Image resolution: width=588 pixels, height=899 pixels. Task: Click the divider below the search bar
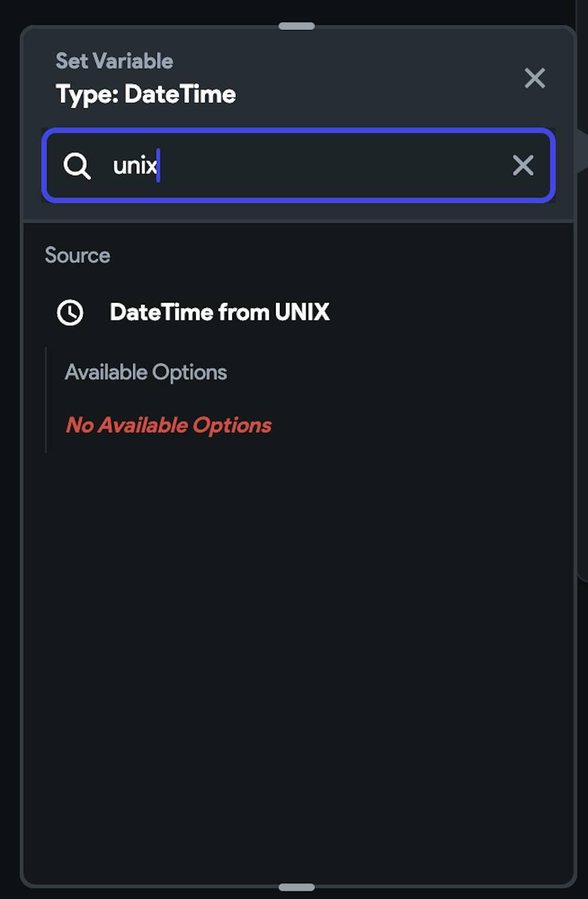tap(298, 222)
